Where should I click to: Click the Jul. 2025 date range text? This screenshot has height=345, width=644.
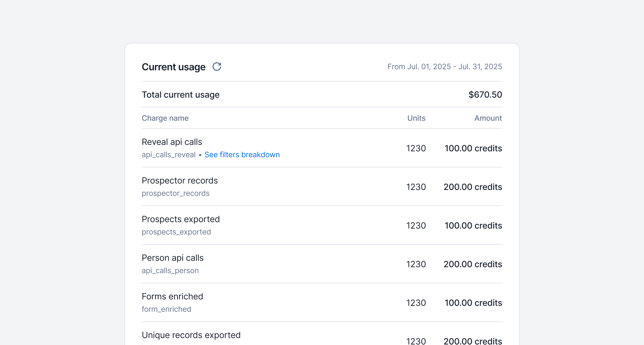(444, 67)
